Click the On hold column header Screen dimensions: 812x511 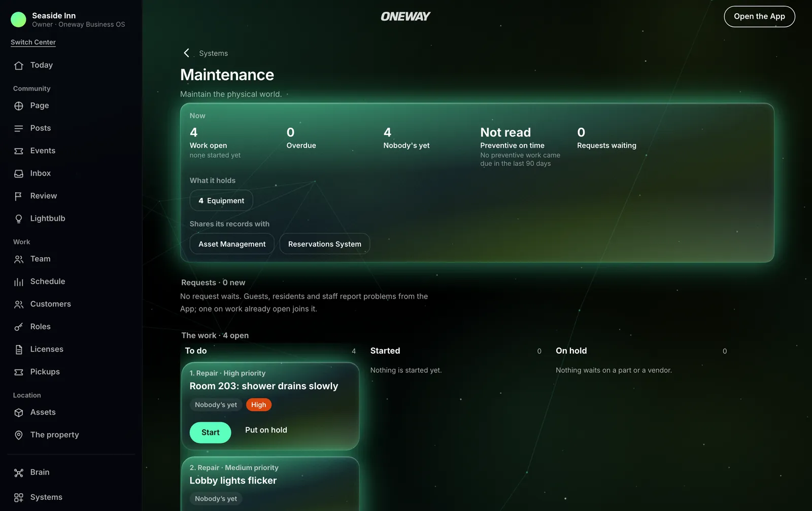571,351
